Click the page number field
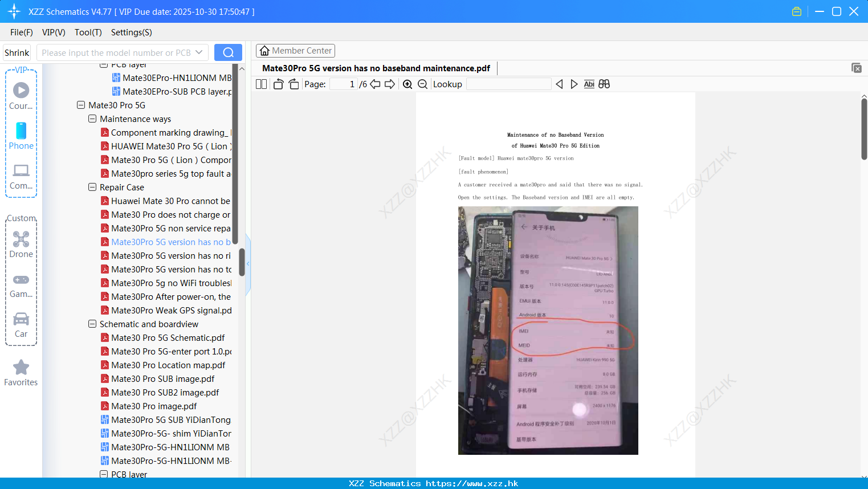868x489 pixels. pos(343,84)
